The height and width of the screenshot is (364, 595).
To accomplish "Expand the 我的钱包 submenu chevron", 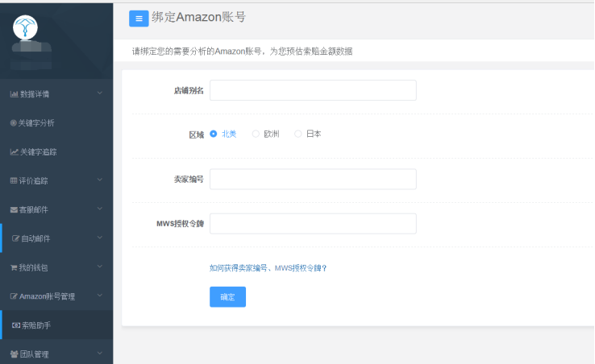I will click(x=100, y=267).
